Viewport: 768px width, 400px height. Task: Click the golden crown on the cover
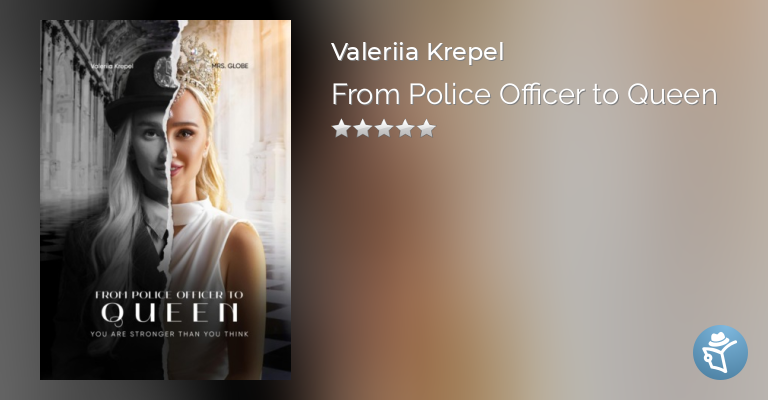click(x=200, y=69)
